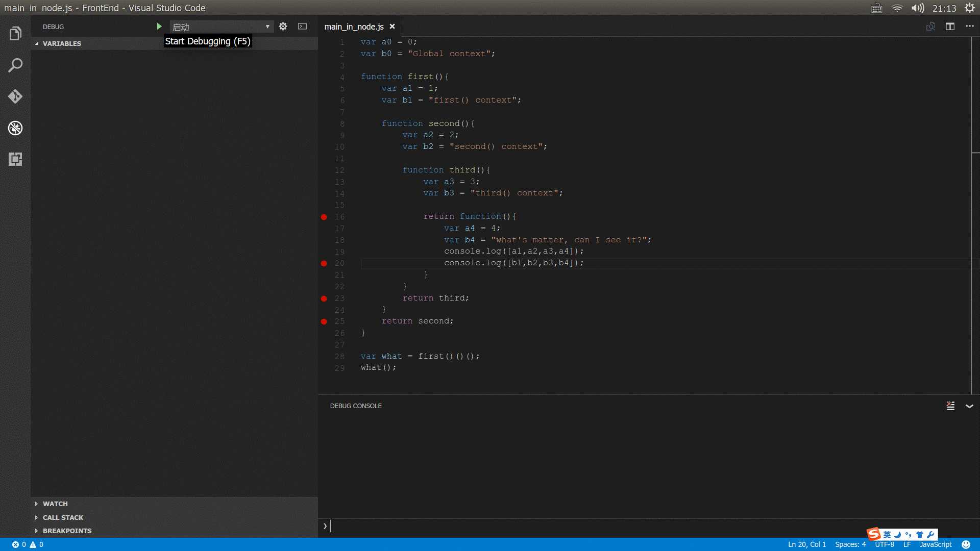Open the Wi-Fi network menu
The width and height of the screenshot is (980, 551).
click(x=897, y=8)
